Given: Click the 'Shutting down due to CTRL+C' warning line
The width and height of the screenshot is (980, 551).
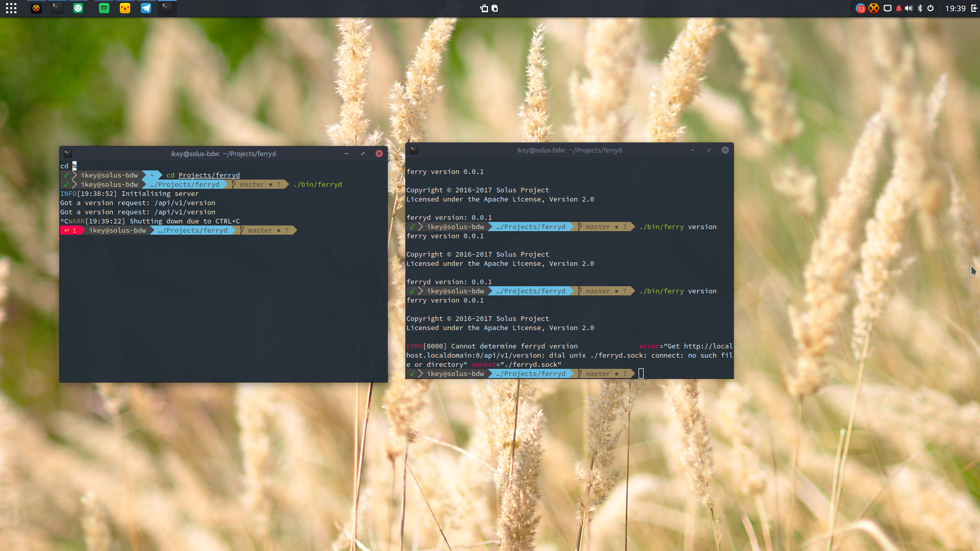Looking at the screenshot, I should [150, 221].
